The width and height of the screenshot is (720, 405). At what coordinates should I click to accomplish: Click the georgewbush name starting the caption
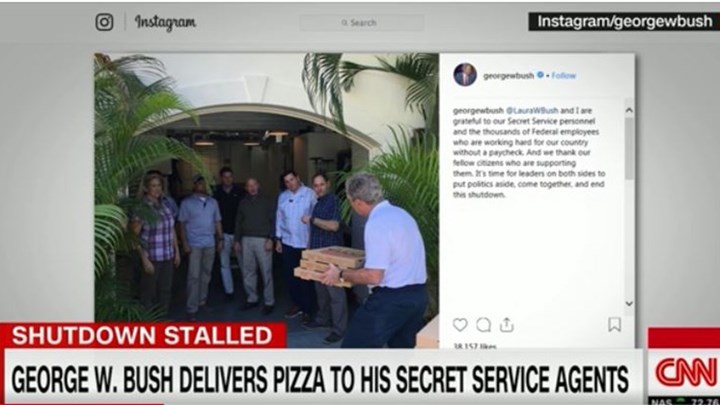[478, 111]
